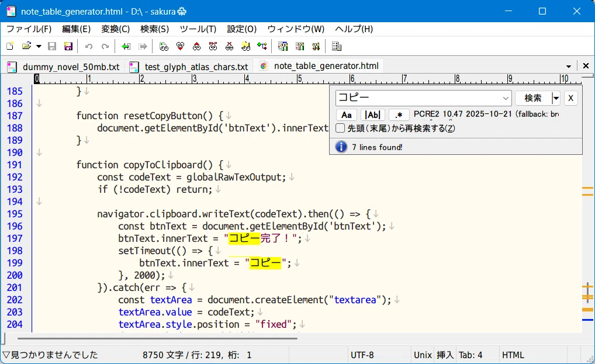
Task: Click the grey jump-forward arrow icon
Action: click(x=143, y=46)
